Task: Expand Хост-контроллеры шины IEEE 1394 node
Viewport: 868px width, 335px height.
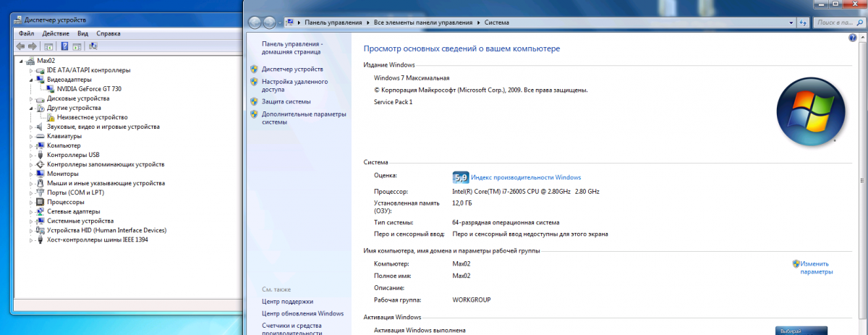Action: click(x=31, y=239)
